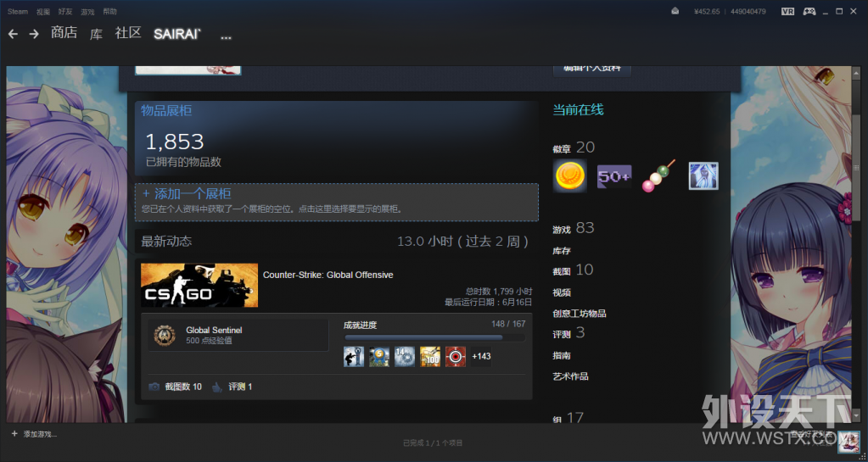This screenshot has height=462, width=868.
Task: Click the 1,853 items count
Action: (x=175, y=142)
